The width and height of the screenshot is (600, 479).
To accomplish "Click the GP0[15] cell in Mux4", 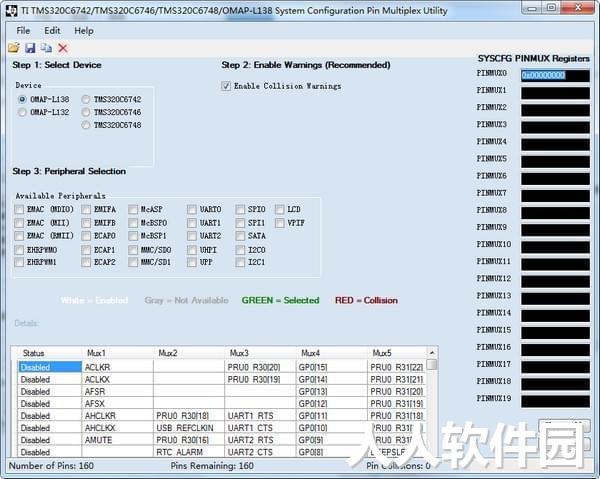I will pos(332,367).
